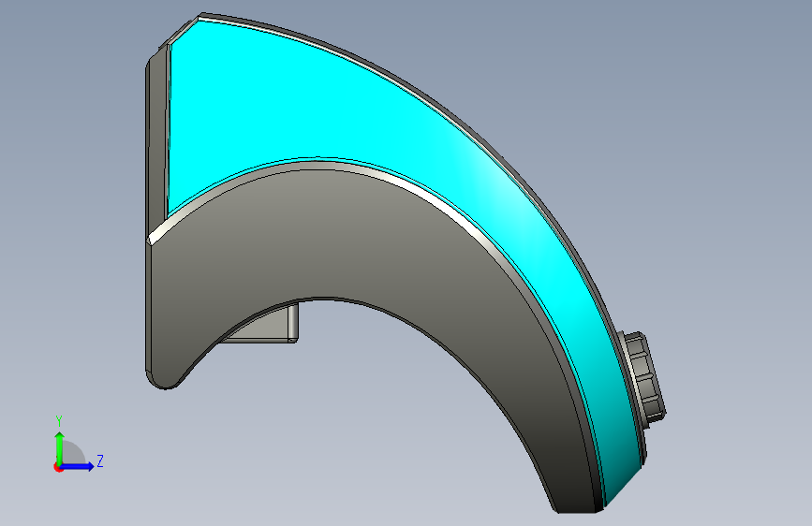Click the green Y axis arrow of the triad
Viewport: 812px width, 526px height.
coord(60,447)
